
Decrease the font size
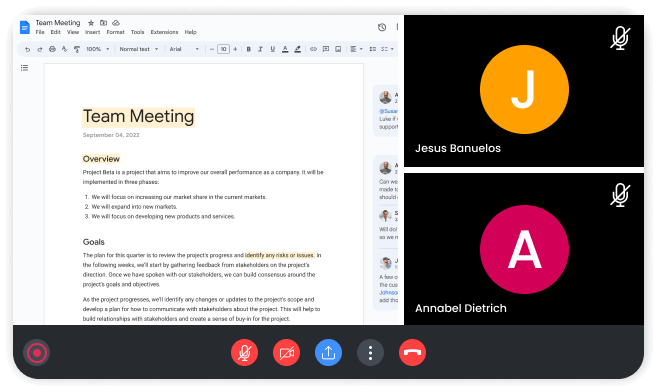tap(212, 49)
